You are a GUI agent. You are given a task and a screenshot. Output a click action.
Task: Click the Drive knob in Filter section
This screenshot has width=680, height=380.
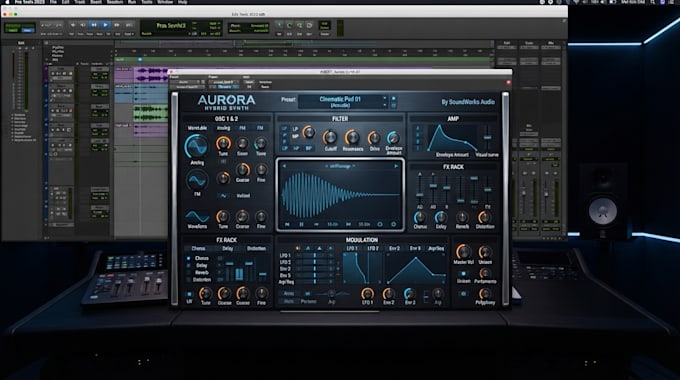pos(374,138)
